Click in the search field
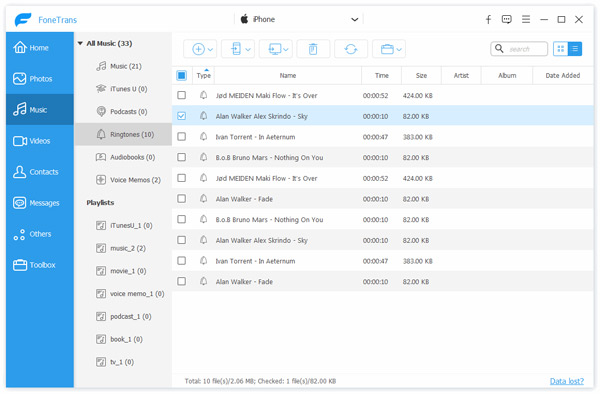The image size is (600, 394). pyautogui.click(x=519, y=49)
